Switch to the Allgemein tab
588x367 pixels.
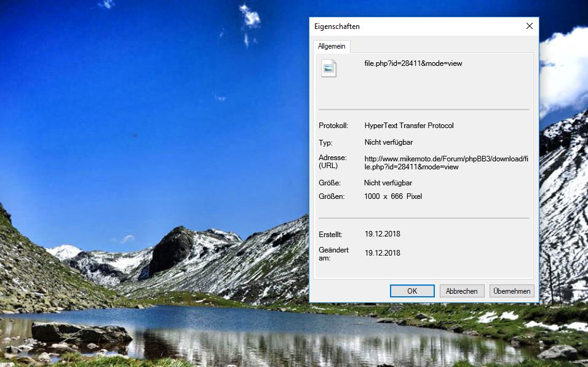[x=332, y=47]
